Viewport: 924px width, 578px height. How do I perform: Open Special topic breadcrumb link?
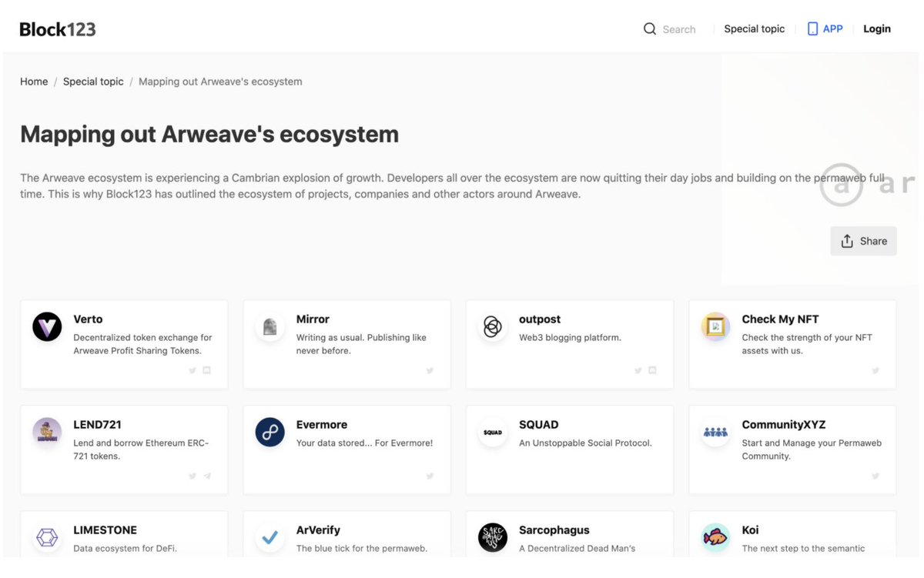click(x=93, y=82)
